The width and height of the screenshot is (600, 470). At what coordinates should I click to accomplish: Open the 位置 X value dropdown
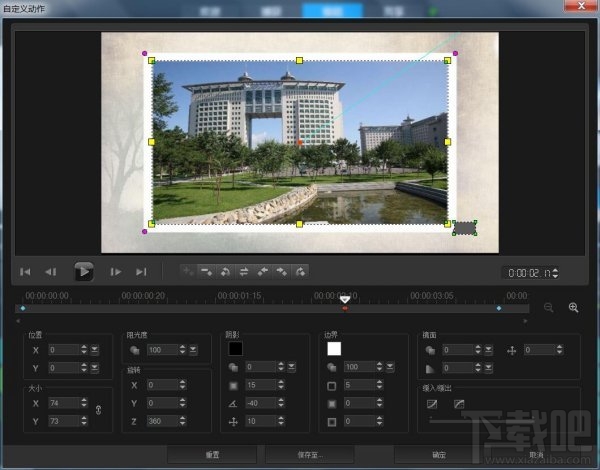click(x=95, y=350)
